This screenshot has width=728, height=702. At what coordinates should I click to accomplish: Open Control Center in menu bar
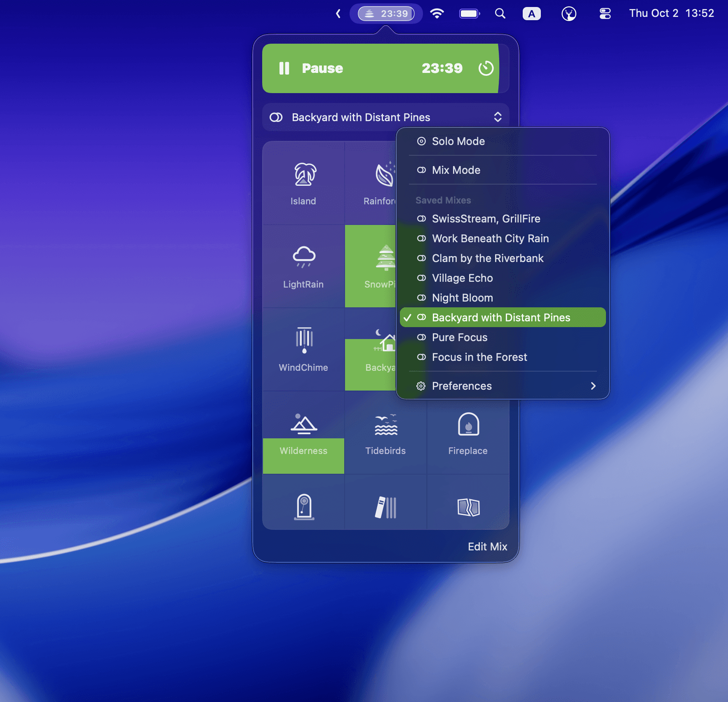coord(605,14)
